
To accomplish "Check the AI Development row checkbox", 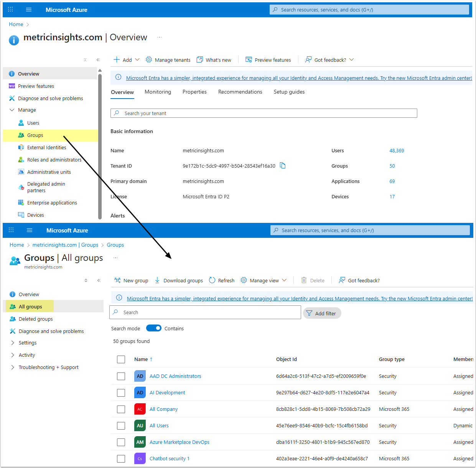I will click(121, 393).
